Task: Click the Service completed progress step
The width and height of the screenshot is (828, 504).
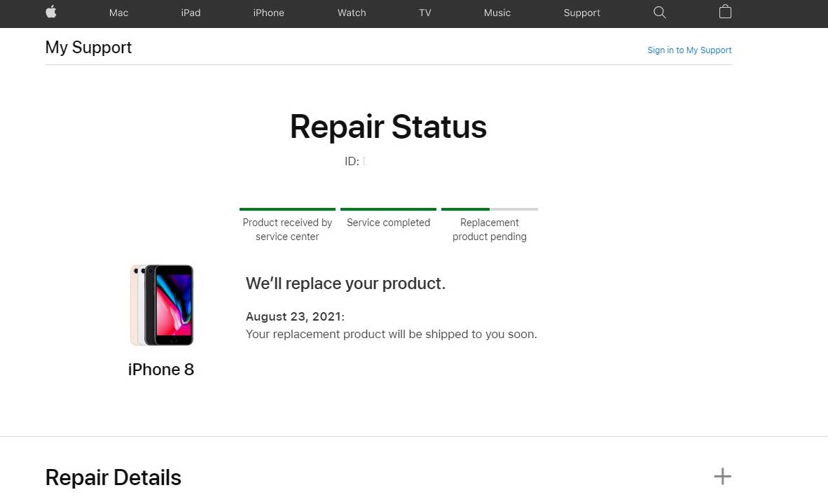Action: [x=388, y=223]
